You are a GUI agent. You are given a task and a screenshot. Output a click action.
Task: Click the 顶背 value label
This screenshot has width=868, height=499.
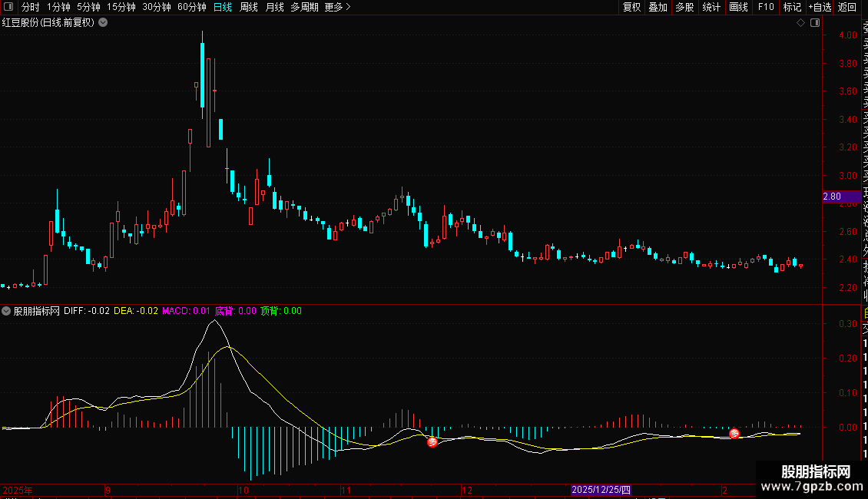(280, 311)
